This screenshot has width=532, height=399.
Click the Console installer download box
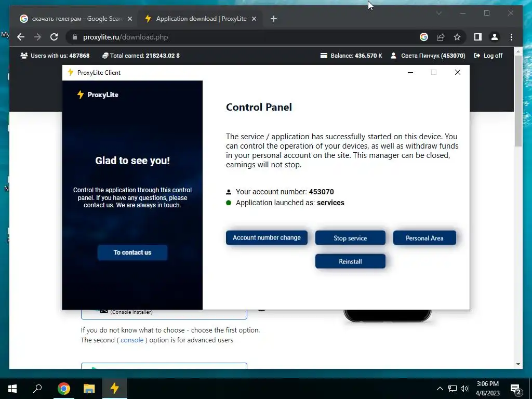tap(164, 314)
